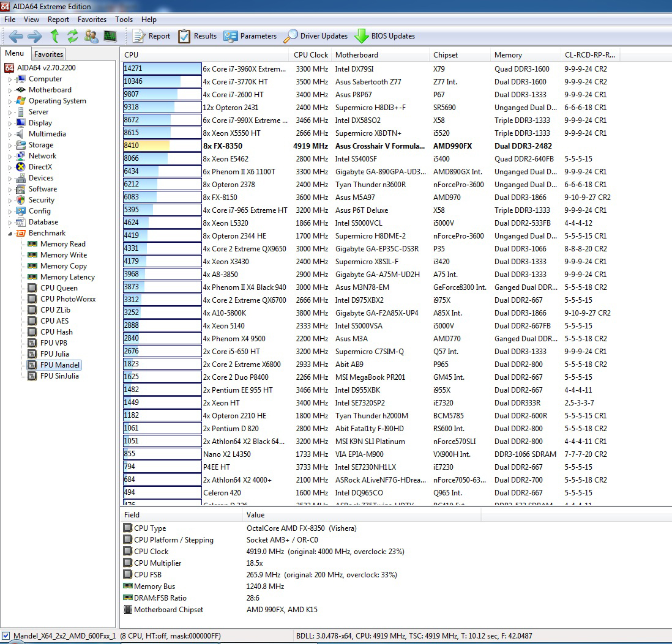Select Software in the tree
The width and height of the screenshot is (672, 644).
click(43, 189)
